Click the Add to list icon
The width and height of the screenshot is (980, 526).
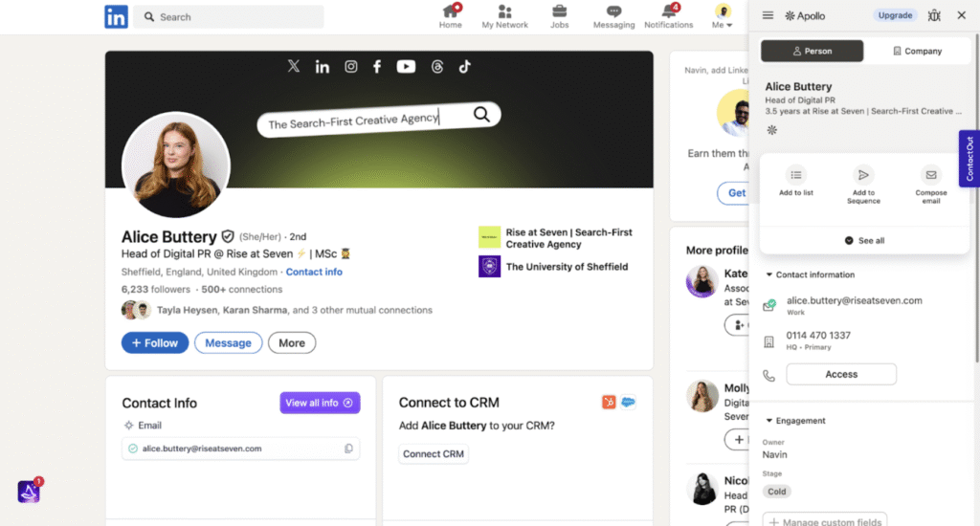click(x=795, y=175)
